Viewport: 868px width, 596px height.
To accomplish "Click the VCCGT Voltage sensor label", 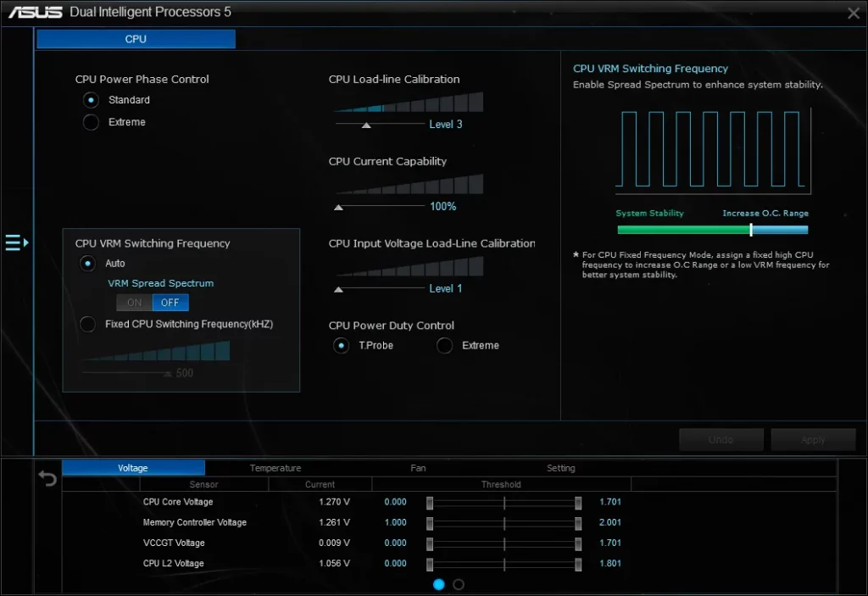I will pyautogui.click(x=174, y=543).
